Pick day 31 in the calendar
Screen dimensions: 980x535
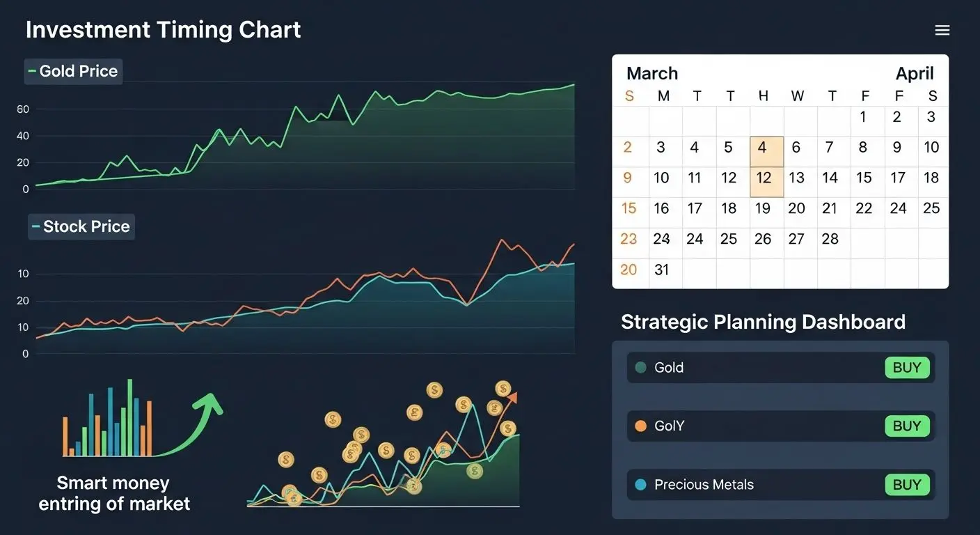pyautogui.click(x=662, y=270)
